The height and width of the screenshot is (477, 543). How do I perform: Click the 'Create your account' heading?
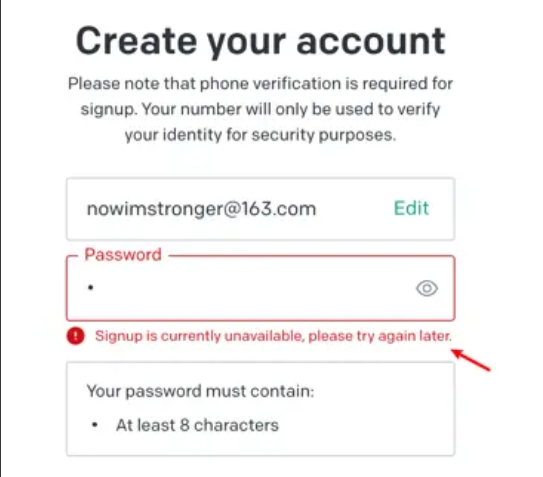click(260, 42)
